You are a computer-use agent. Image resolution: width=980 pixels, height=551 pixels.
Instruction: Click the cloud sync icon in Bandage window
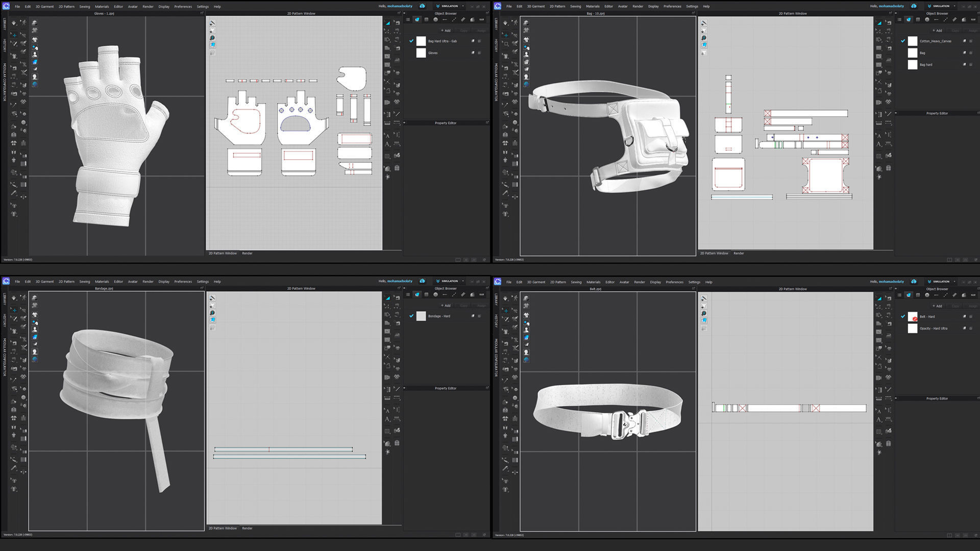click(422, 281)
